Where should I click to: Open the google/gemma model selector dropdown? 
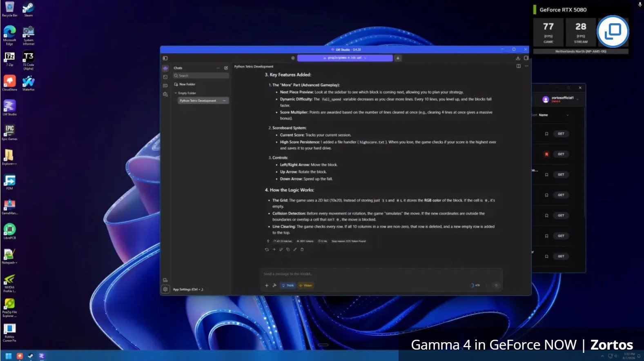pos(345,58)
